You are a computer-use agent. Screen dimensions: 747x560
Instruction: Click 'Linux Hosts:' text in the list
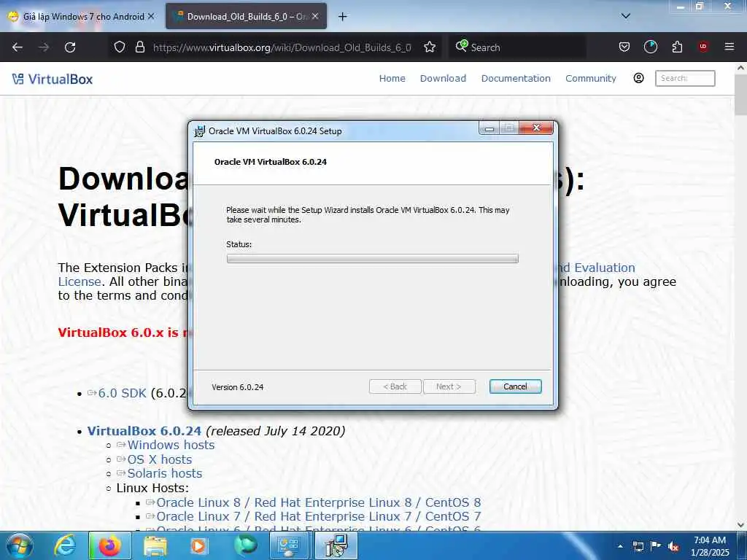pos(152,488)
